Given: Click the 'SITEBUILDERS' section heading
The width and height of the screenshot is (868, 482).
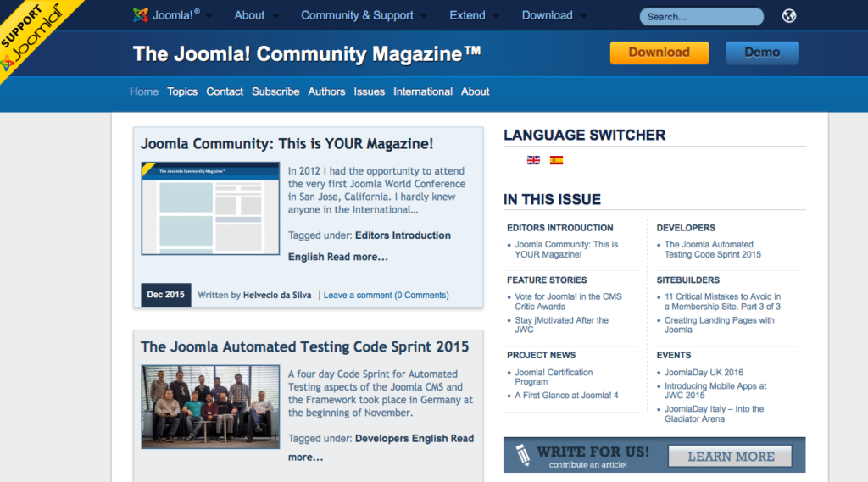Looking at the screenshot, I should pos(687,280).
